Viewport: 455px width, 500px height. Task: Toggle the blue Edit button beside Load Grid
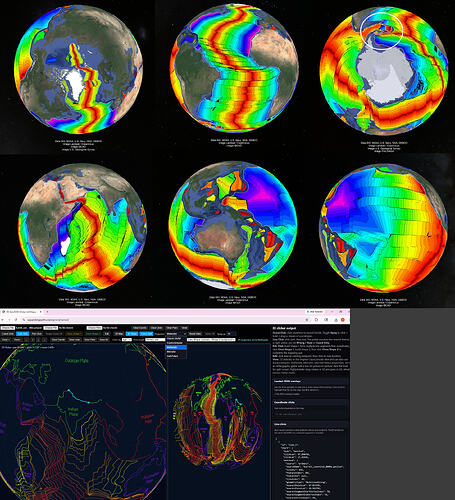point(23,334)
